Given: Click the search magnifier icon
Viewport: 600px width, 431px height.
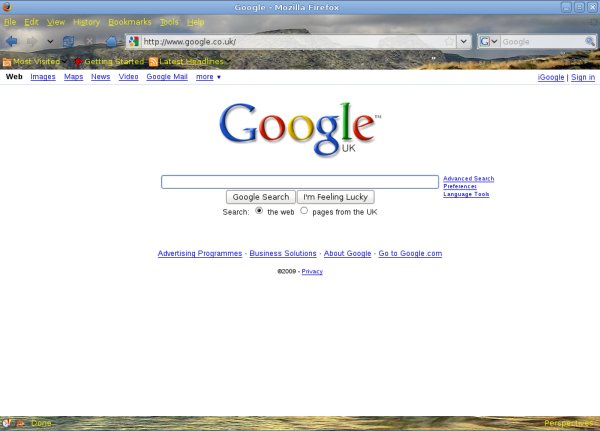Looking at the screenshot, I should coord(590,41).
